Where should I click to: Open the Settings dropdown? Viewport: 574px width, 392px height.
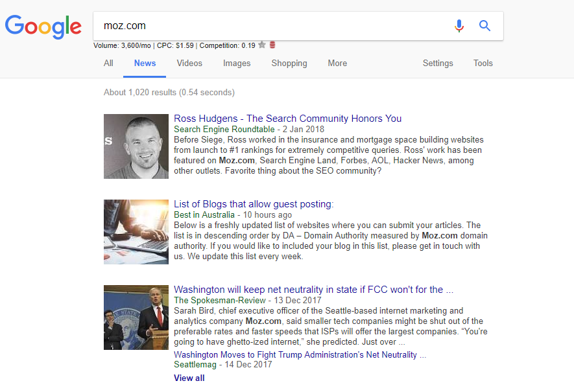(x=438, y=63)
